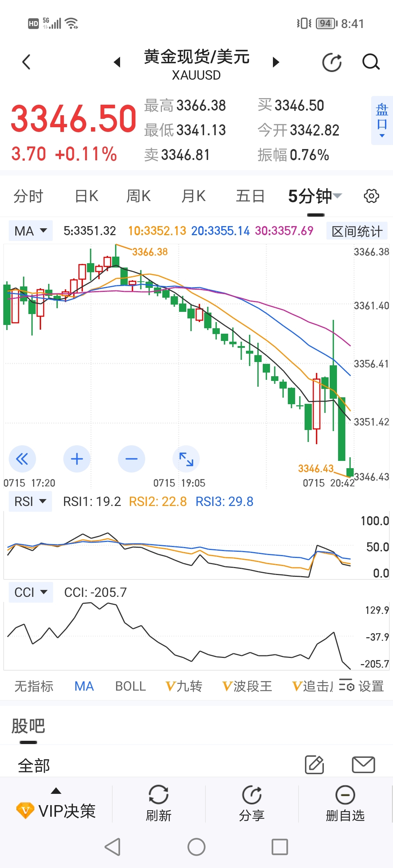Tap the current price 3346.50
393x868 pixels.
[74, 118]
